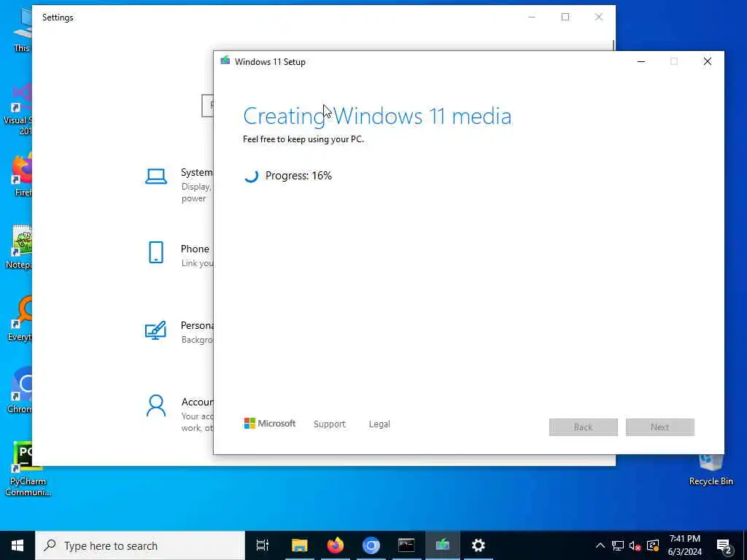
Task: Click the 'Creating Windows 11 media' heading
Action: (377, 116)
